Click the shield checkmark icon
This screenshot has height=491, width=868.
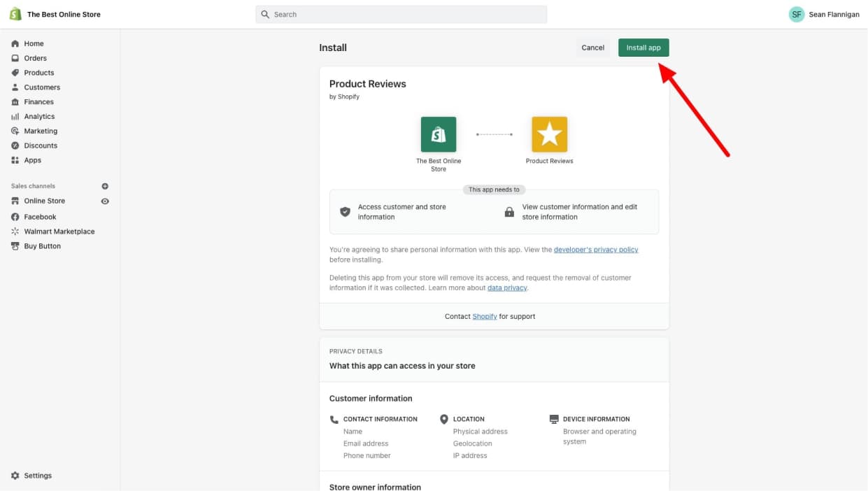click(345, 211)
